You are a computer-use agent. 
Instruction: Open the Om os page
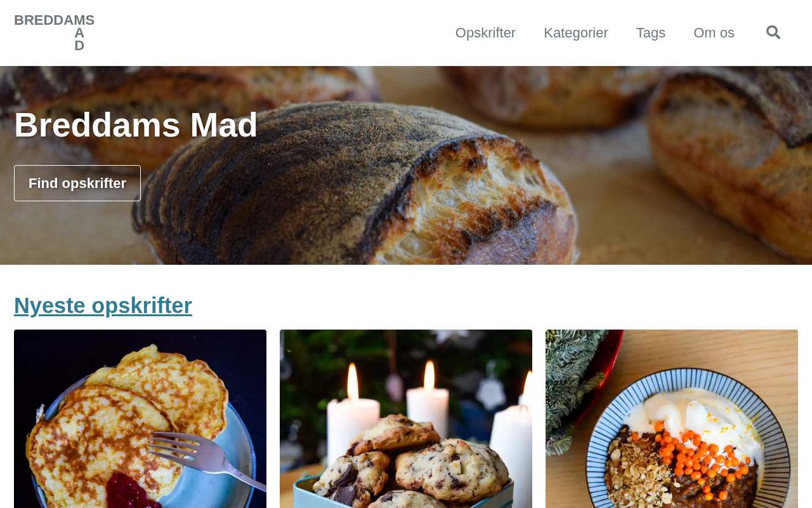tap(714, 32)
